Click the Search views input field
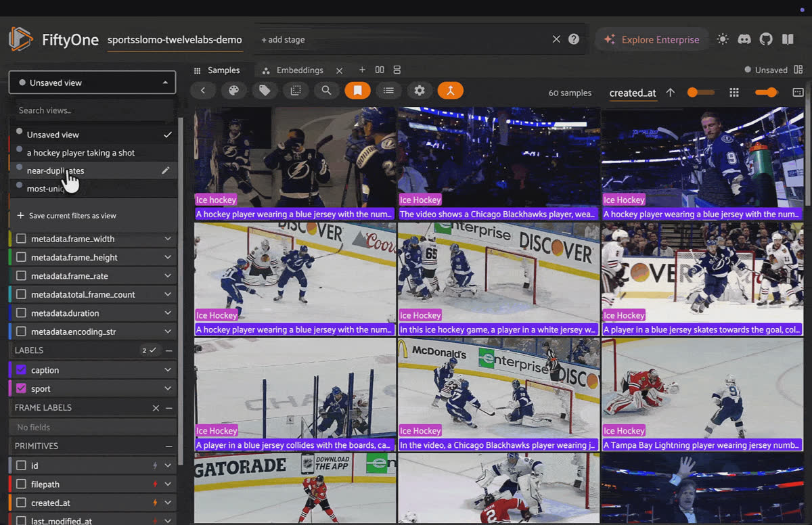The height and width of the screenshot is (525, 812). click(x=93, y=110)
